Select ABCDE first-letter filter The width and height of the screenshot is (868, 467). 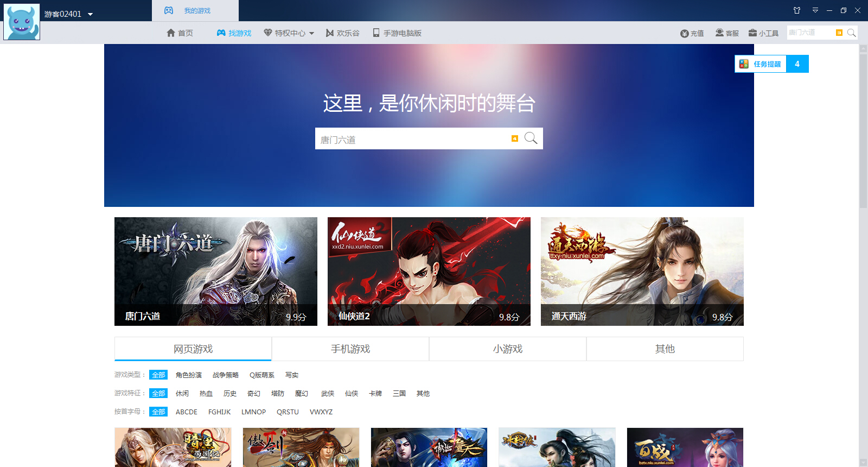coord(186,412)
